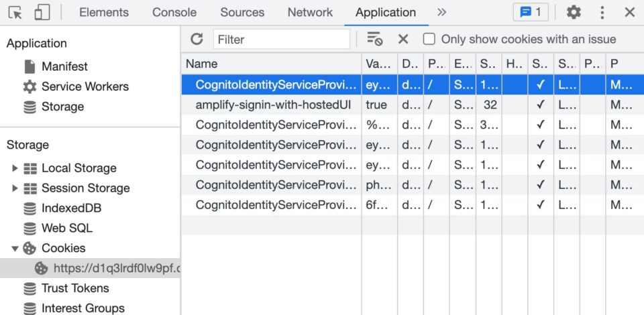Select cookie row with value 6f...

click(x=413, y=205)
